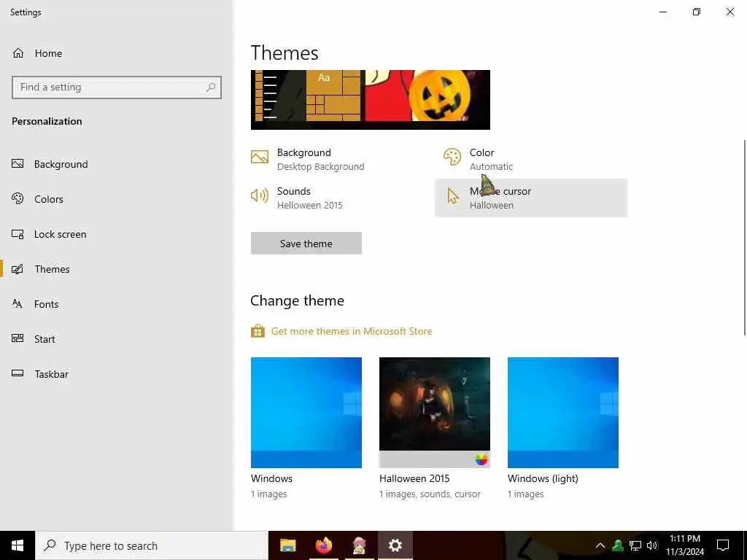Open taskbar clock and date
747x560 pixels.
point(685,545)
